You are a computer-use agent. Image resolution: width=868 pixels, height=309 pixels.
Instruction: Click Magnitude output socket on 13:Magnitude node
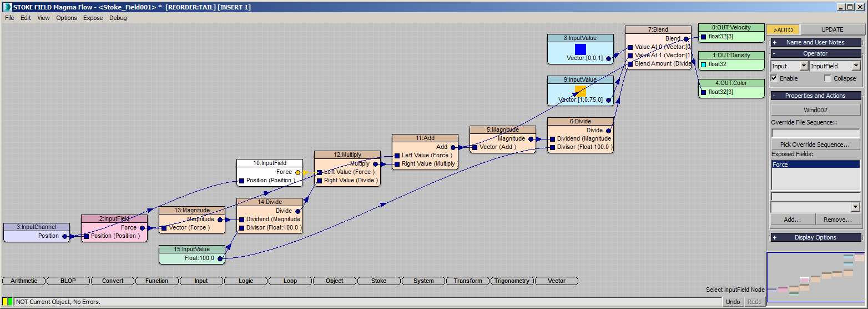point(220,220)
